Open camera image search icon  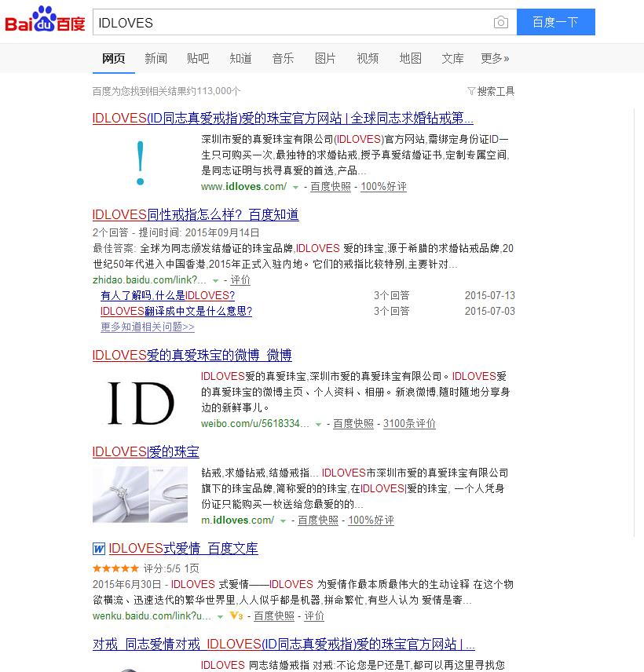[x=501, y=22]
